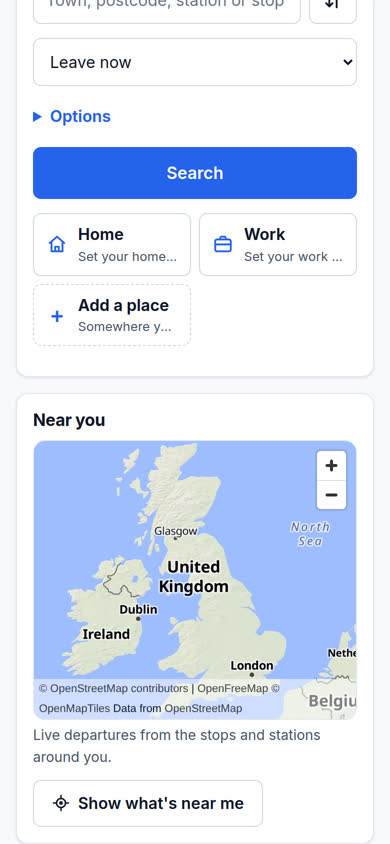This screenshot has width=390, height=844.
Task: Expand the Options disclosure triangle
Action: (37, 116)
